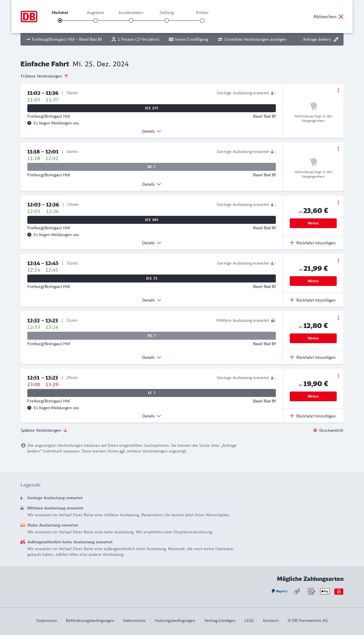Select the Prüfen progress step circle
This screenshot has height=635, width=364.
[x=202, y=21]
